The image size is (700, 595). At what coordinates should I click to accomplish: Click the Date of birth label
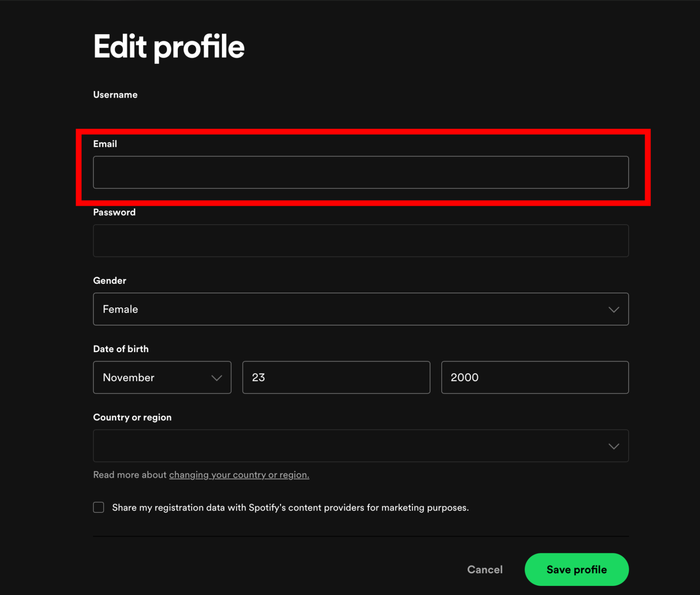[x=121, y=349]
